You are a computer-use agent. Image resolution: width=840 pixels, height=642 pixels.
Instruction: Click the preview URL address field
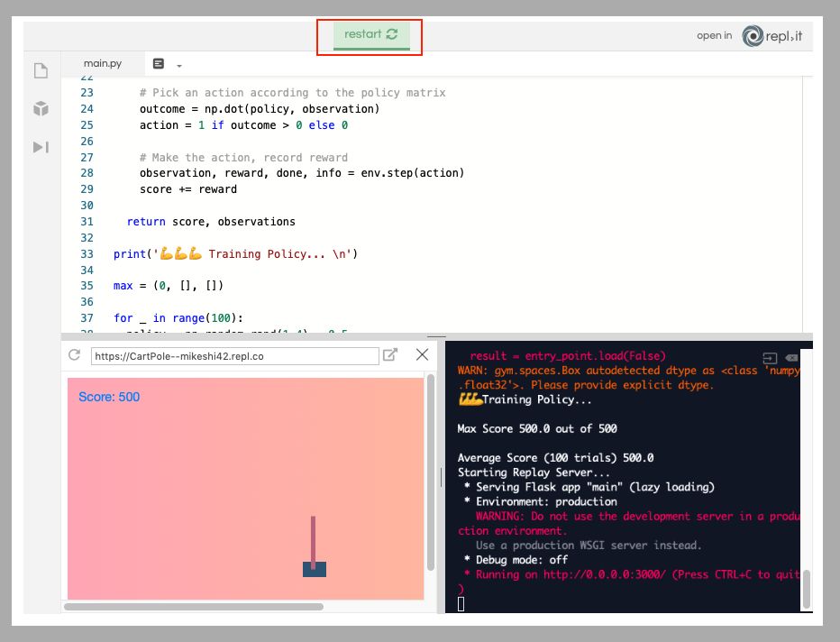(x=234, y=356)
